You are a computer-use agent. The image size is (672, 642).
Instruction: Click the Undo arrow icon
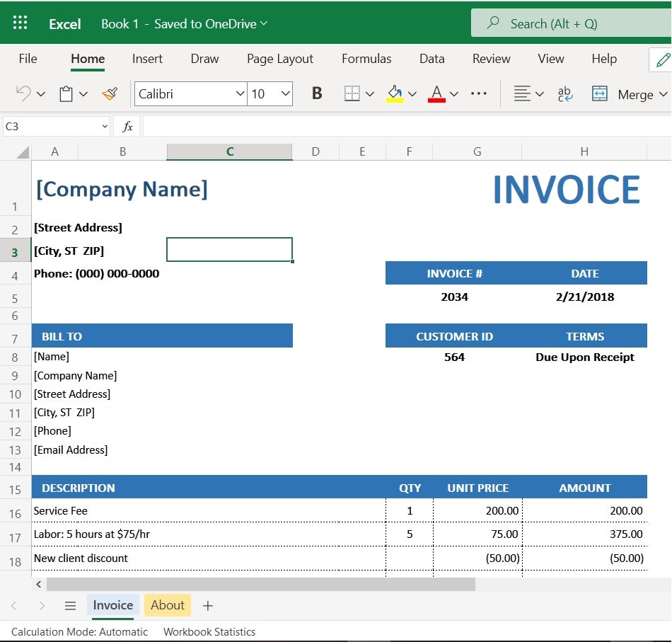click(x=23, y=93)
